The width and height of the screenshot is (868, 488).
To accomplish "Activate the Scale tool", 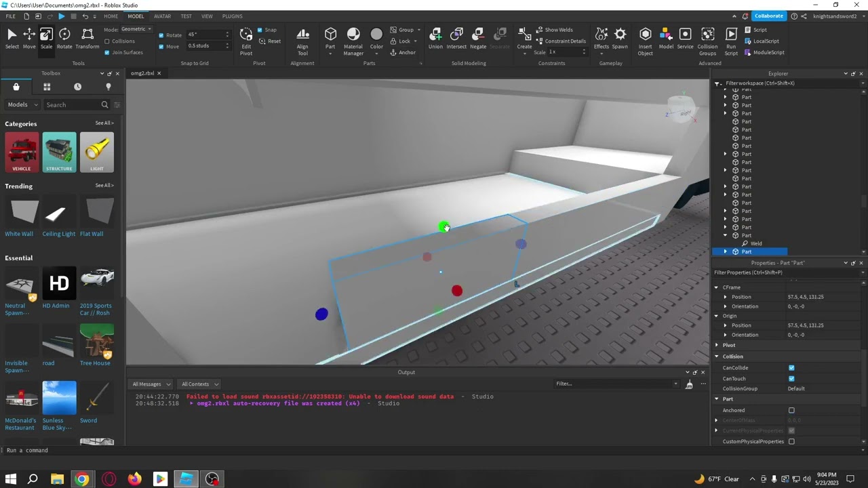I will click(46, 39).
